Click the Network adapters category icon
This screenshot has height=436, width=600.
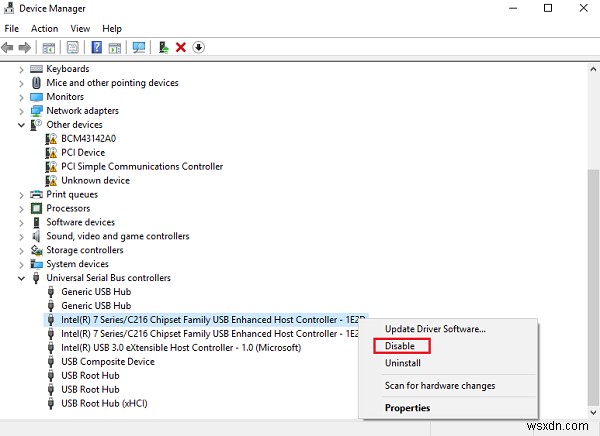(x=36, y=111)
